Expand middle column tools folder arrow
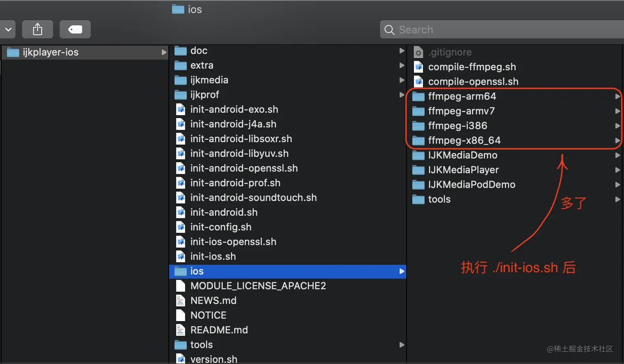The image size is (624, 364). pos(402,345)
